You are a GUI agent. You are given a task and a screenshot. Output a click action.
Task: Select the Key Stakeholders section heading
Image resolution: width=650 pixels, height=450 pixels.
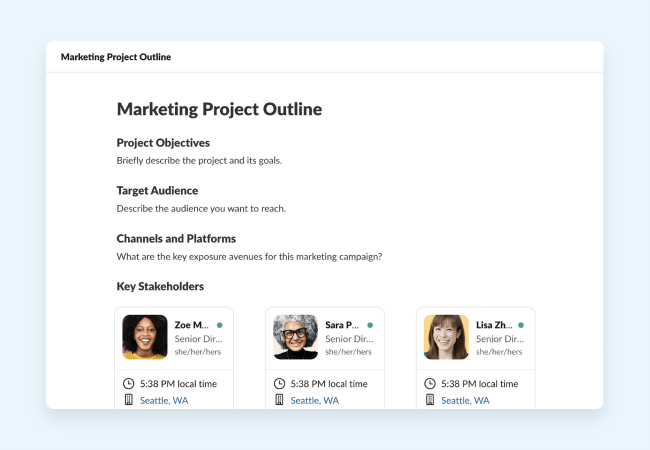(x=160, y=286)
